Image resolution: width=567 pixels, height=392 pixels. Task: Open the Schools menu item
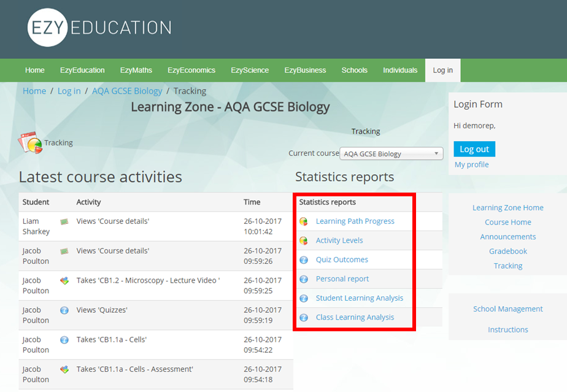click(x=355, y=70)
